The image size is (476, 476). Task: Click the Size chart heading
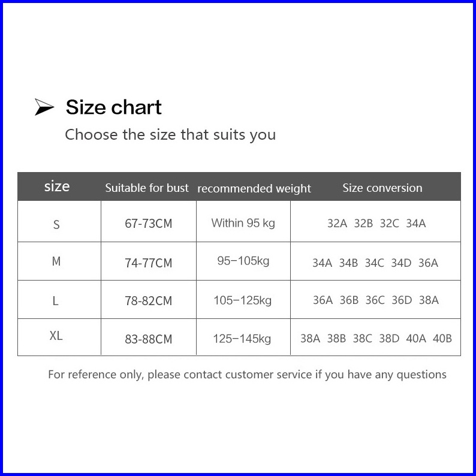tap(113, 107)
